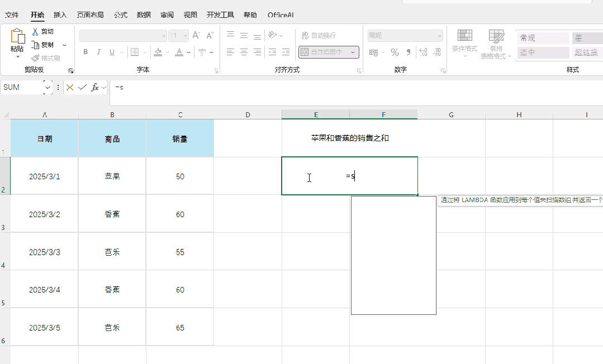
Task: Open 合并后居中 dropdown arrow
Action: coord(353,52)
